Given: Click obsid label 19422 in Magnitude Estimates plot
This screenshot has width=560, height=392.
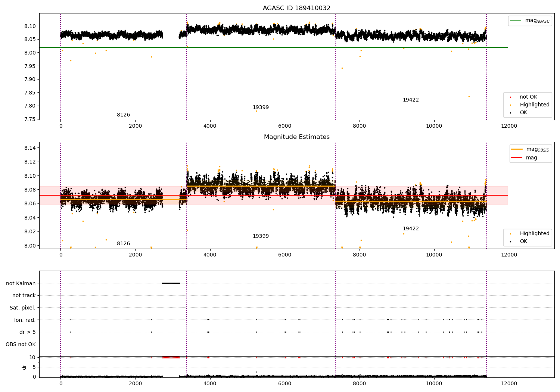Looking at the screenshot, I should pyautogui.click(x=411, y=229).
